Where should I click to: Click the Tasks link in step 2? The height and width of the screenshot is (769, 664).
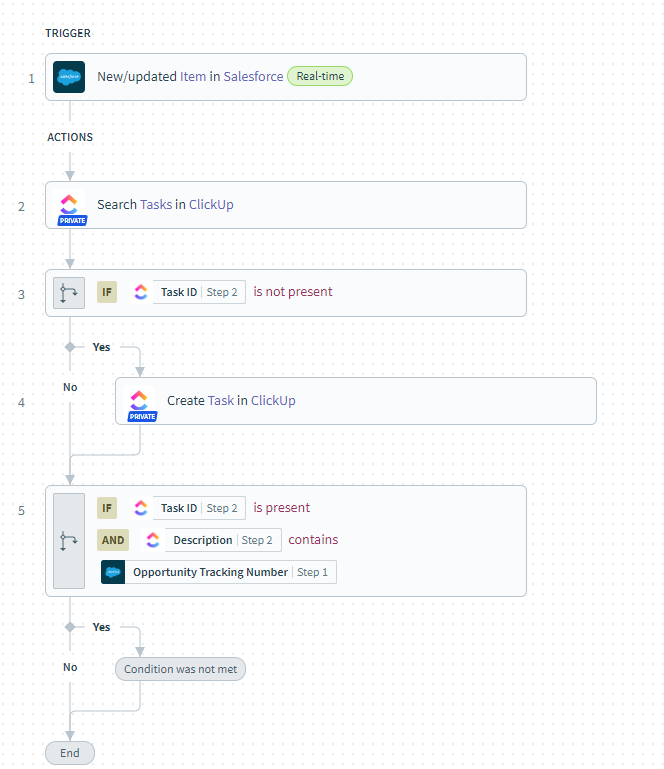pyautogui.click(x=156, y=205)
